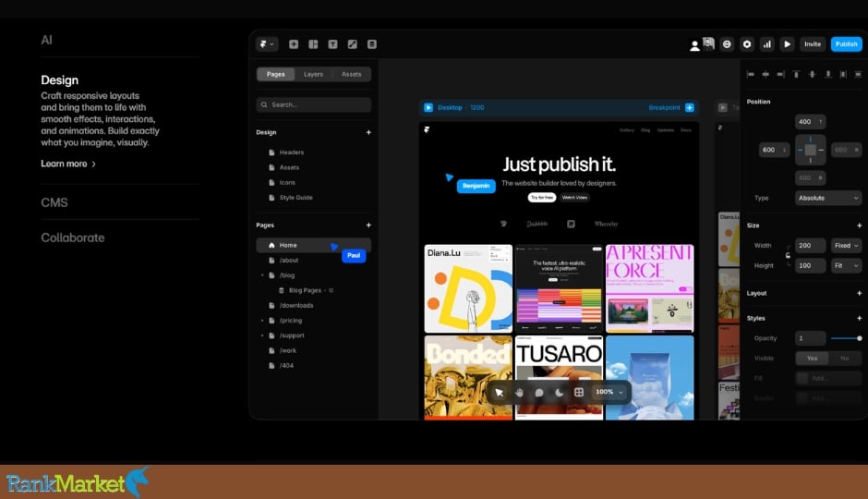Expand the /support page tree arrow
This screenshot has height=499, width=868.
[262, 335]
